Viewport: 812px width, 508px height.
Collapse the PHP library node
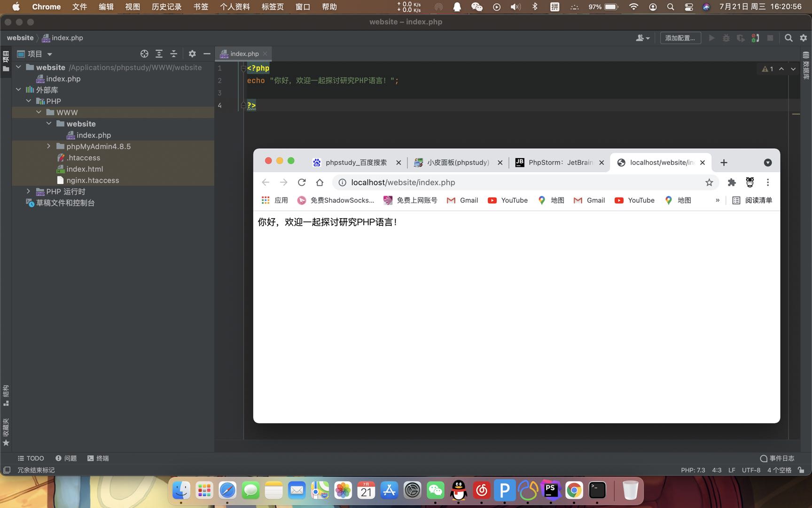[29, 101]
